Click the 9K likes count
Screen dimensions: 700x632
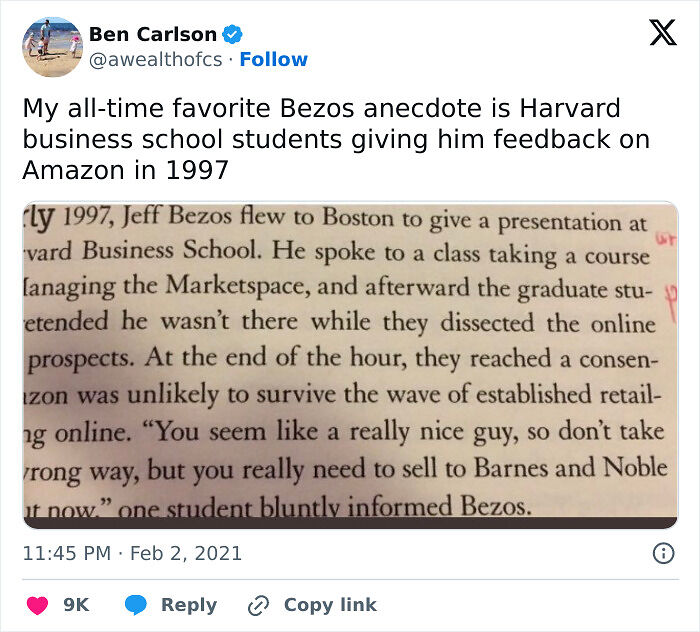point(76,605)
